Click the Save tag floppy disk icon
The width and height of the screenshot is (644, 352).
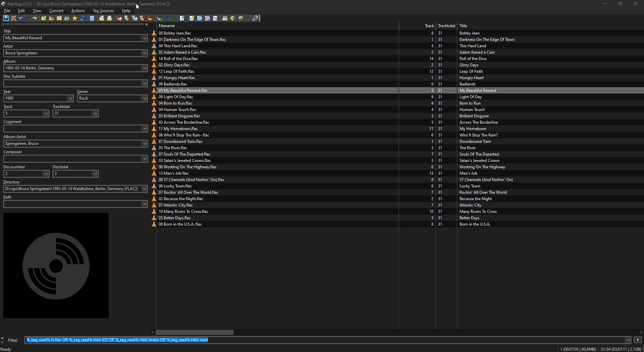6,18
